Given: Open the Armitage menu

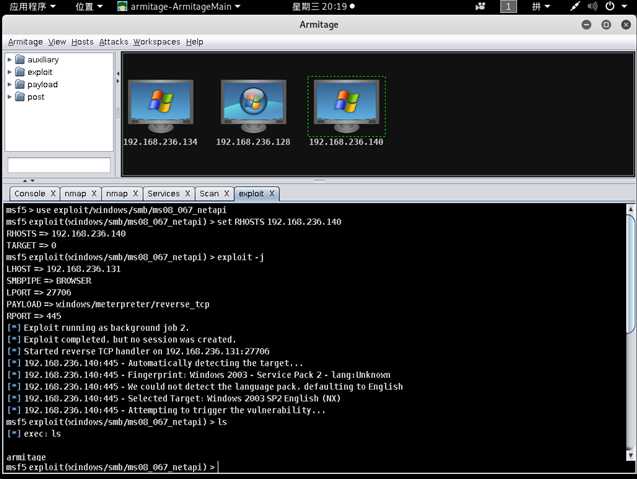Looking at the screenshot, I should pyautogui.click(x=25, y=42).
